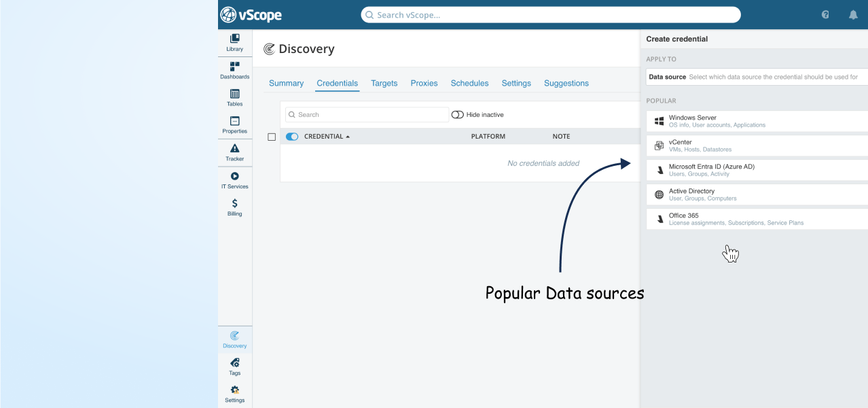Choose Active Directory data source
Image resolution: width=868 pixels, height=408 pixels.
757,194
